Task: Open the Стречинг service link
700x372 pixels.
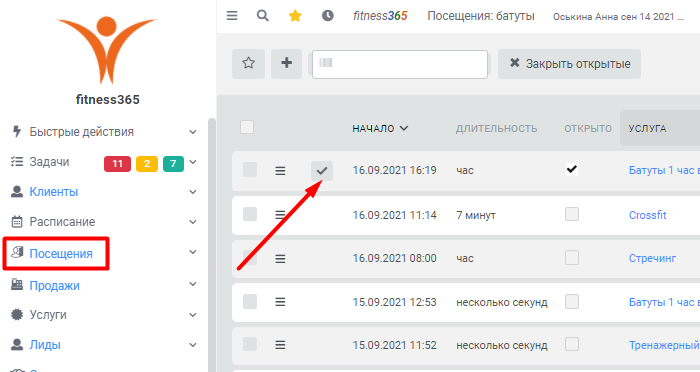Action: (652, 258)
